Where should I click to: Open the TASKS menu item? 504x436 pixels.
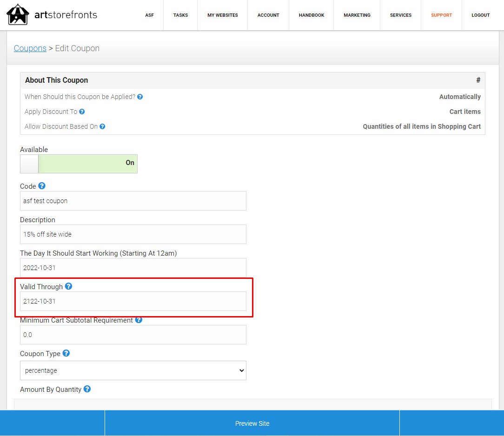click(x=181, y=15)
